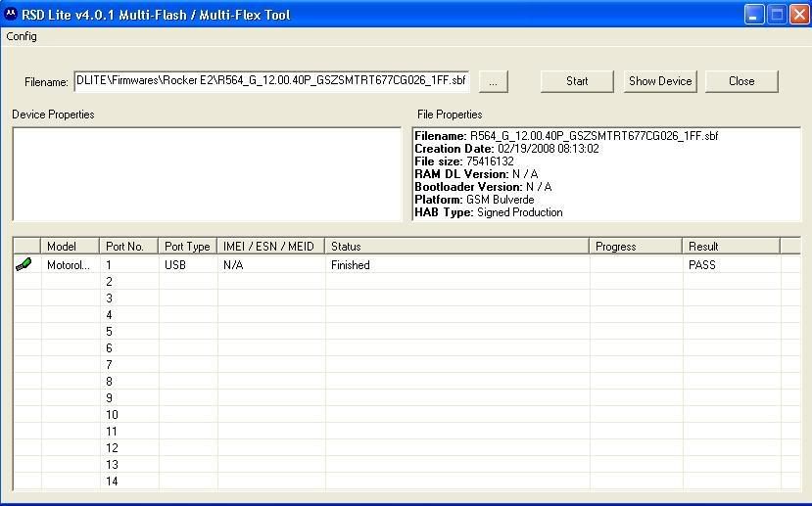812x506 pixels.
Task: Select port number 12 row
Action: coord(406,447)
